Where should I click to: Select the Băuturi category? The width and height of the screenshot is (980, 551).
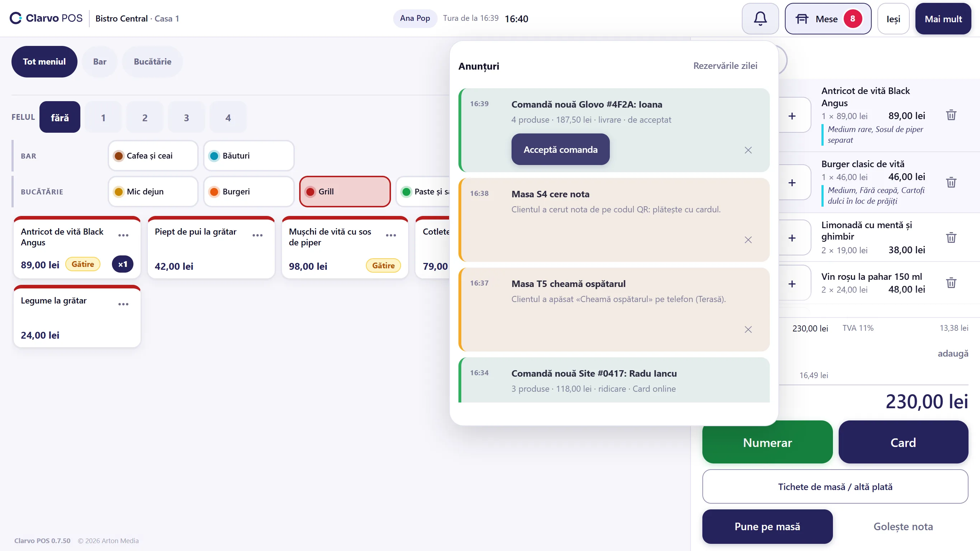[x=249, y=156]
